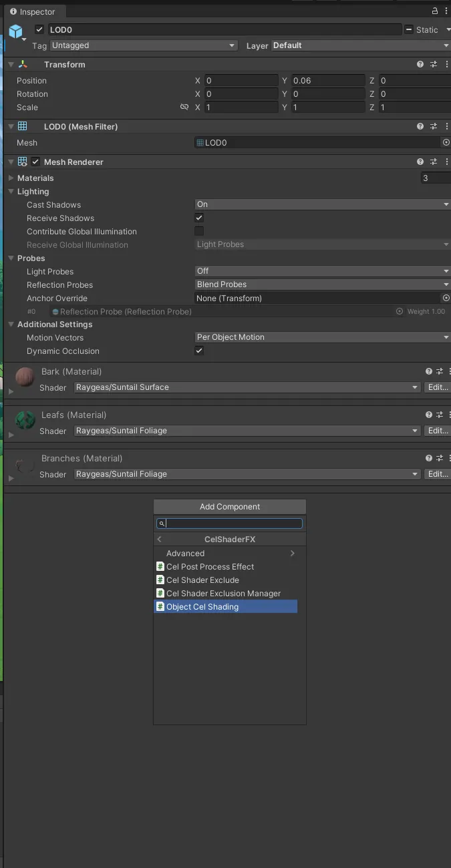Select Cel Post Process Effect component
The width and height of the screenshot is (451, 868).
226,566
